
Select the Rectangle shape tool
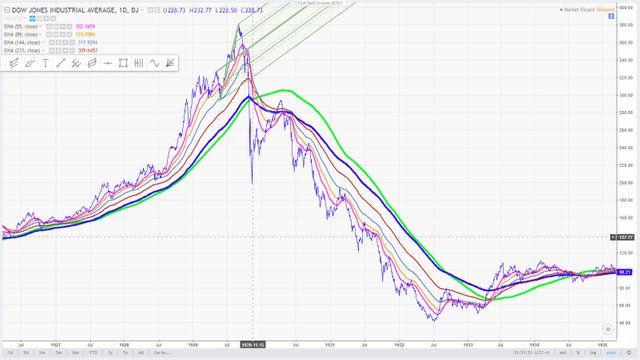[123, 63]
